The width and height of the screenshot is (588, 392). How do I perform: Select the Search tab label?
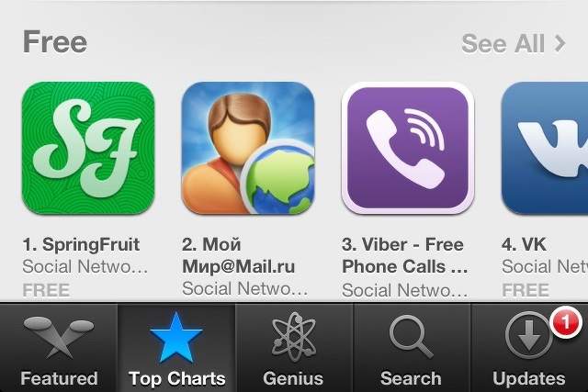[411, 378]
